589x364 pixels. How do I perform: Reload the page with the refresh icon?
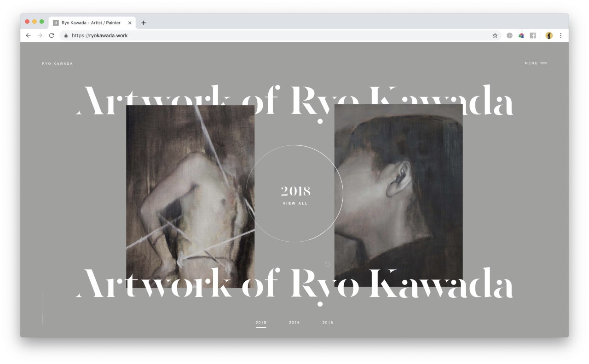52,35
